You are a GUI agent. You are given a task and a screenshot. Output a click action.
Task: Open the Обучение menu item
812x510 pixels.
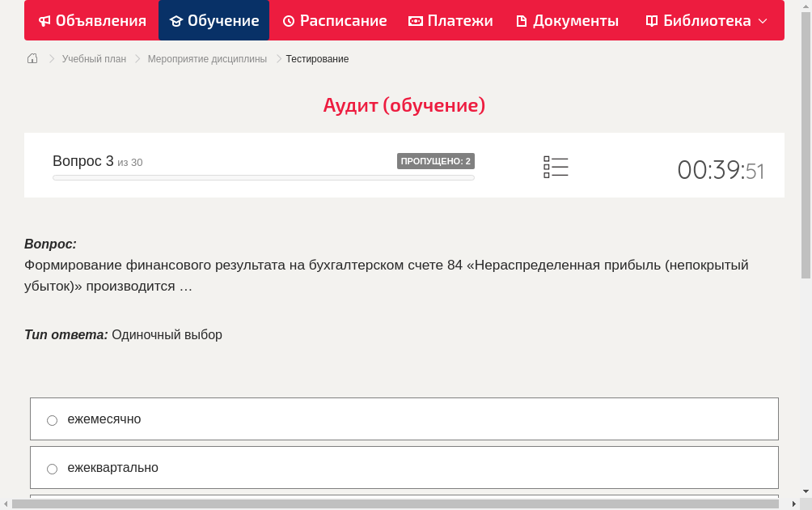point(214,20)
